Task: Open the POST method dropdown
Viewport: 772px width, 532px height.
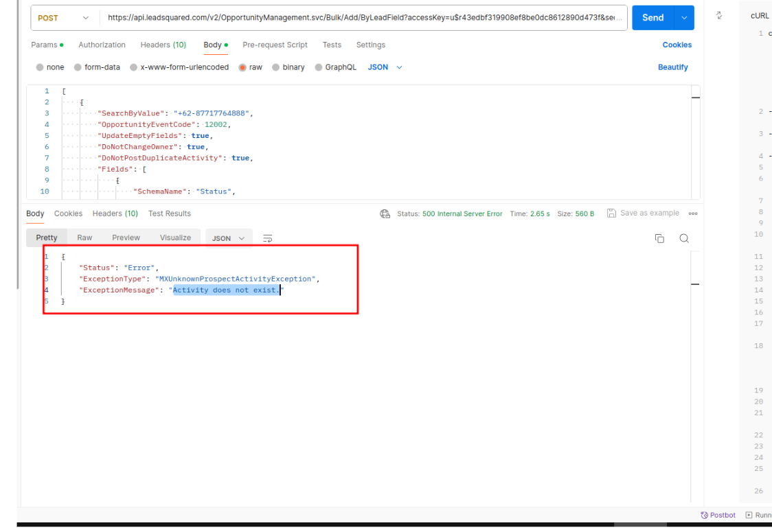Action: pyautogui.click(x=63, y=18)
